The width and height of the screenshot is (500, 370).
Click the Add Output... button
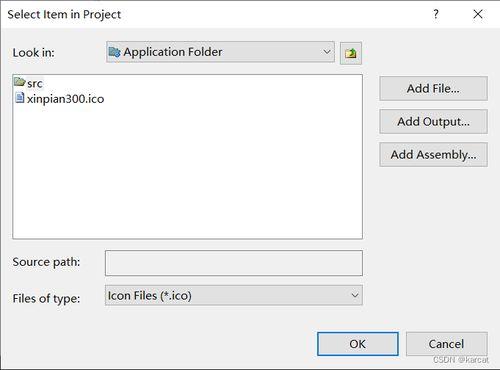[x=433, y=121]
